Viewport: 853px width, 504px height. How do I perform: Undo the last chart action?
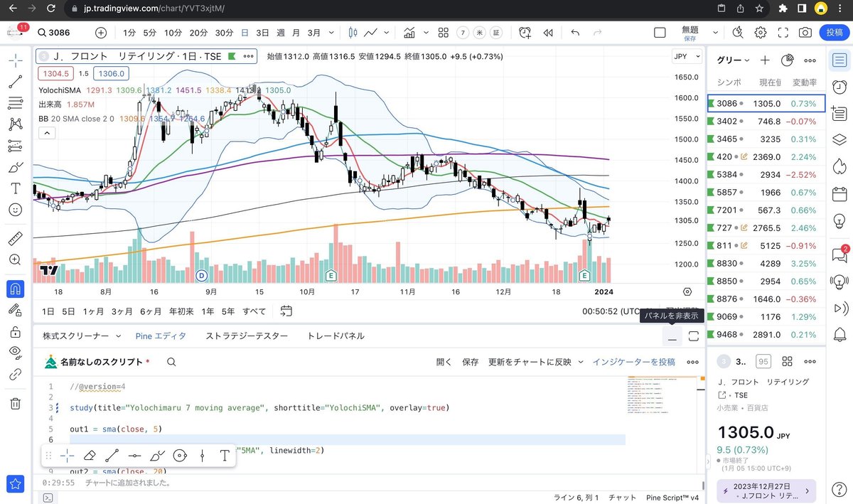575,33
